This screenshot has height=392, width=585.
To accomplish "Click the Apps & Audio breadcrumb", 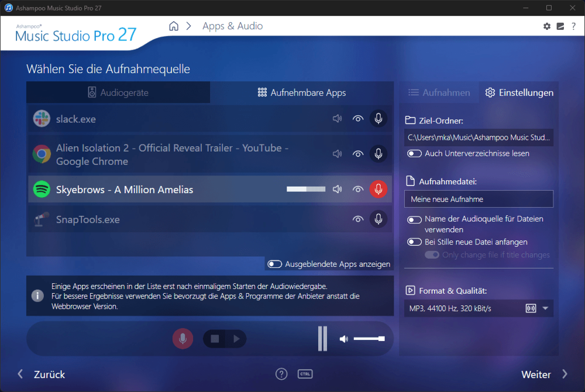I will pyautogui.click(x=232, y=26).
